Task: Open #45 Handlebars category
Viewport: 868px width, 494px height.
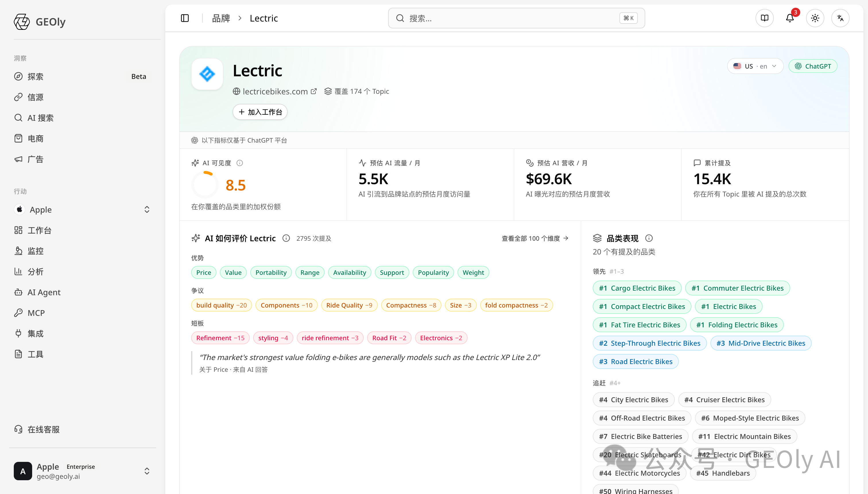Action: 723,473
